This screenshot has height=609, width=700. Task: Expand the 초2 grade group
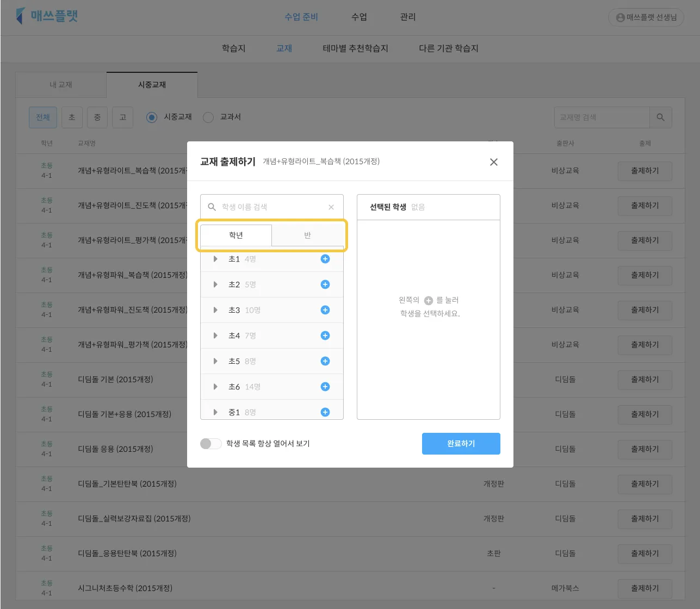[215, 284]
